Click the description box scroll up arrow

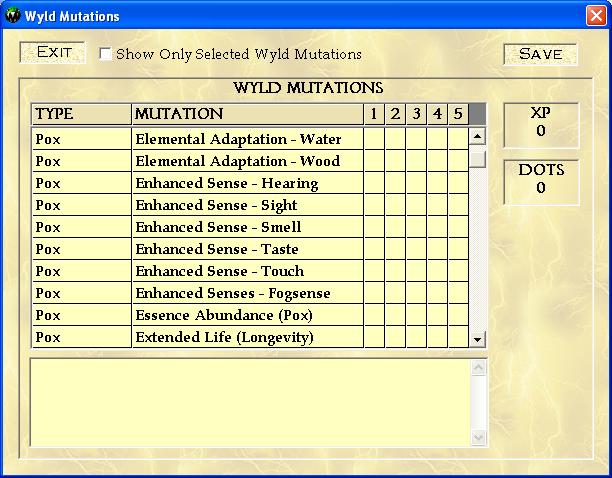[x=479, y=368]
